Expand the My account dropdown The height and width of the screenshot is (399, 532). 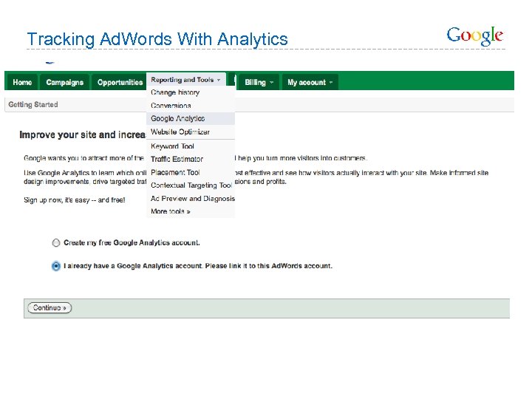click(x=310, y=82)
